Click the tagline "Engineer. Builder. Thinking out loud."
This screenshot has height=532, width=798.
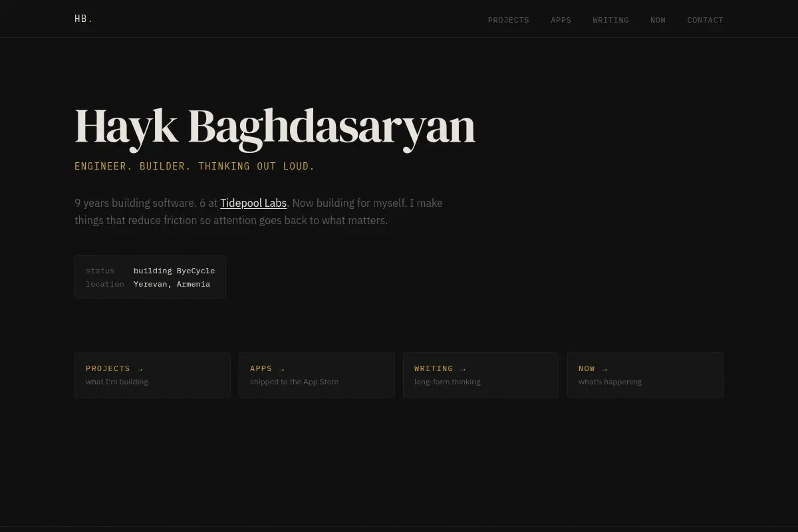[195, 166]
